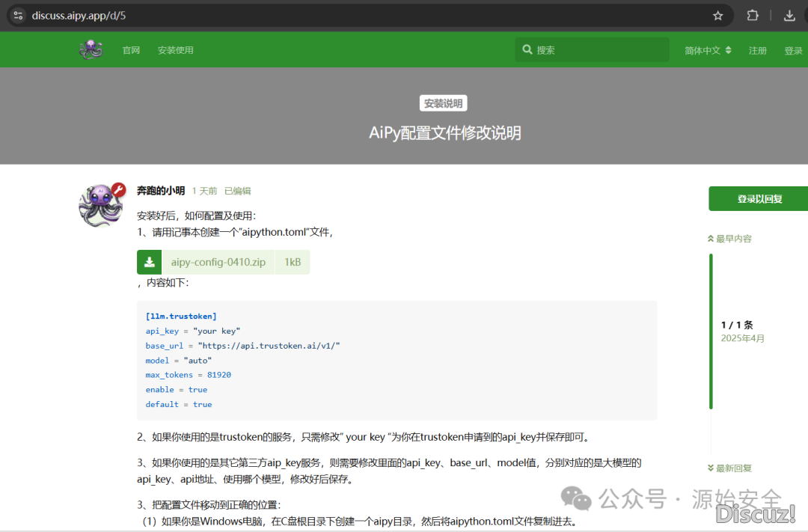Click the octopus site logo in header

(91, 50)
